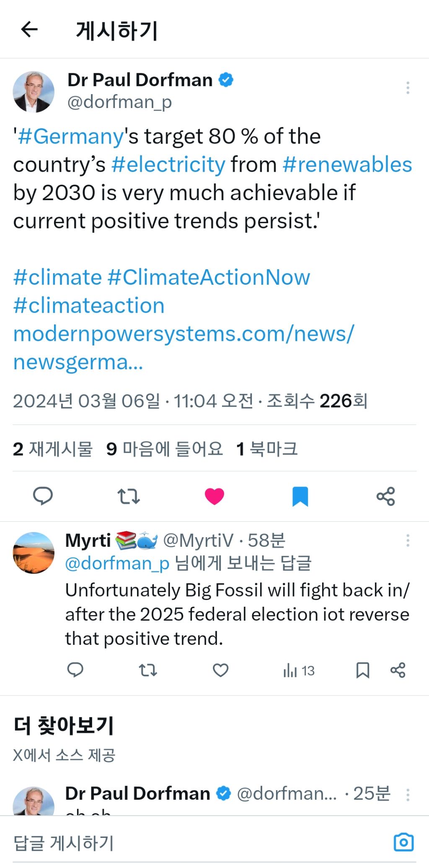View the 2 reposts list
The width and height of the screenshot is (429, 868).
(53, 449)
